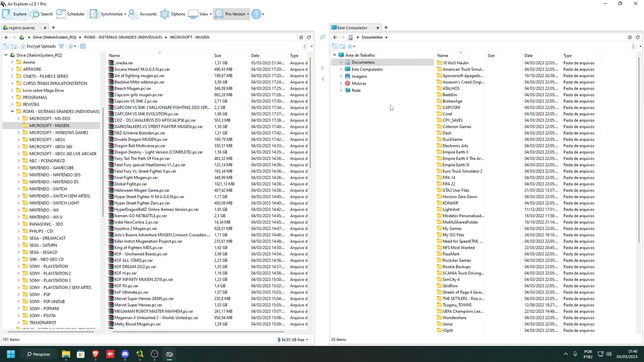644x362 pixels.
Task: Select SONY - PLAYSTATION 2 folder in tree
Action: (50, 274)
